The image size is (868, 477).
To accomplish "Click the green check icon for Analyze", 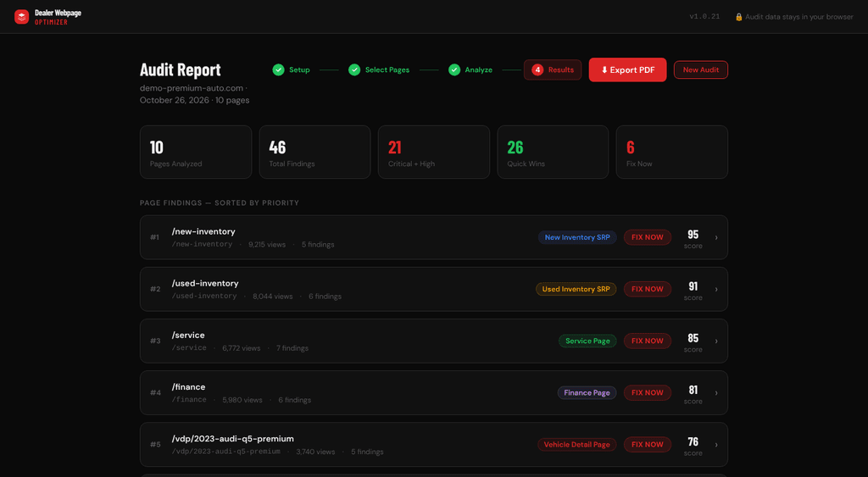I will [454, 69].
